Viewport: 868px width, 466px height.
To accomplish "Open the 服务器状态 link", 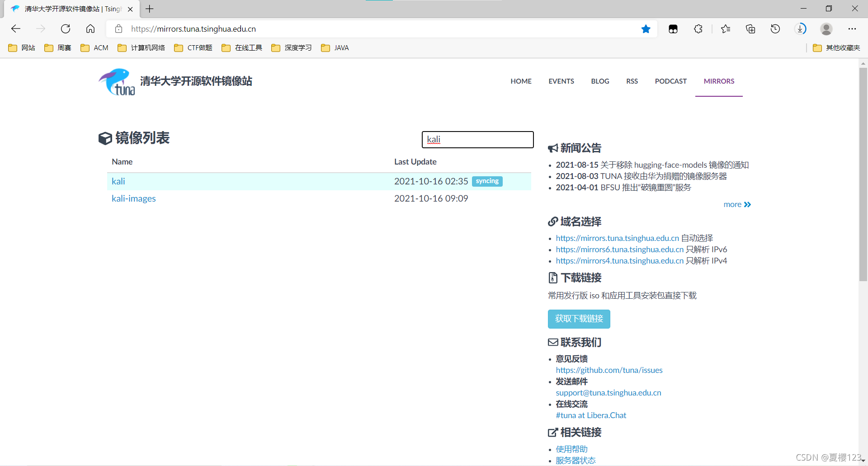I will 576,461.
